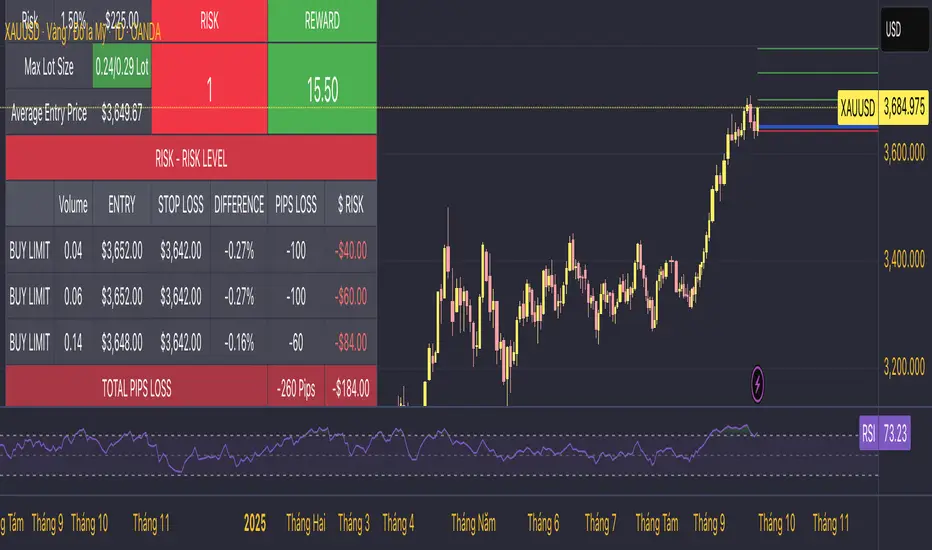Click the Max Lot Size label
Viewport: 932px width, 550px height.
[49, 67]
